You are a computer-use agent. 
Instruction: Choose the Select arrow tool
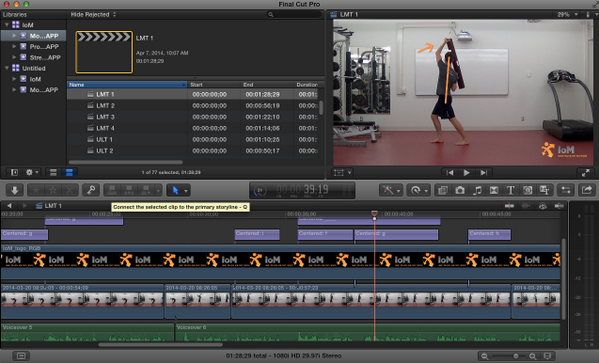tap(175, 190)
